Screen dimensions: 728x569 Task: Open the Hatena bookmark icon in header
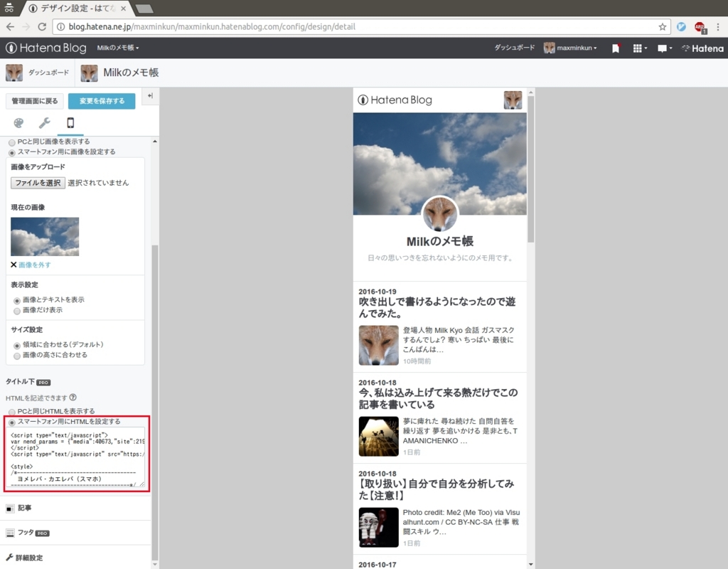[x=616, y=48]
